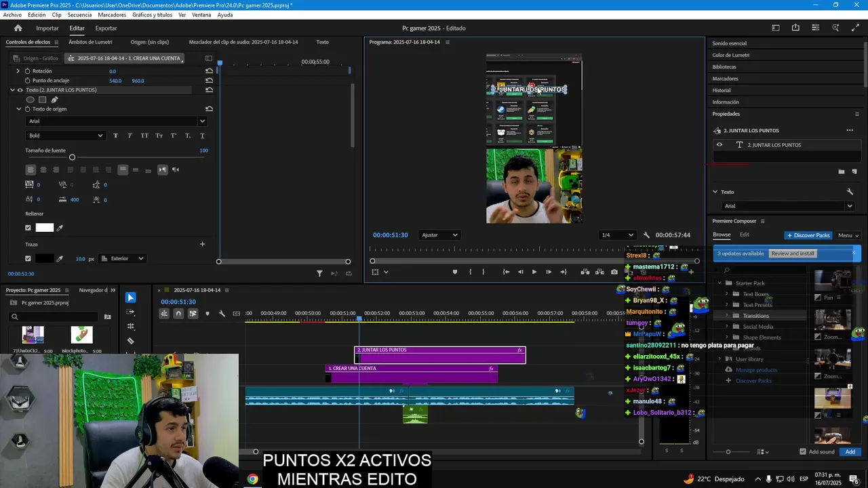Image resolution: width=868 pixels, height=488 pixels.
Task: Select the Selection tool in toolbar
Action: click(x=131, y=298)
